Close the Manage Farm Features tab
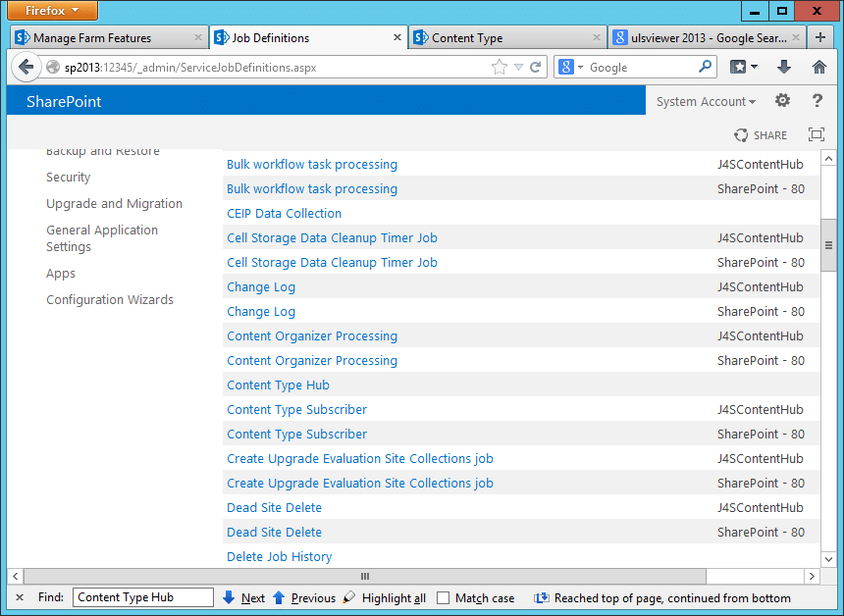Image resolution: width=844 pixels, height=616 pixels. coord(198,37)
